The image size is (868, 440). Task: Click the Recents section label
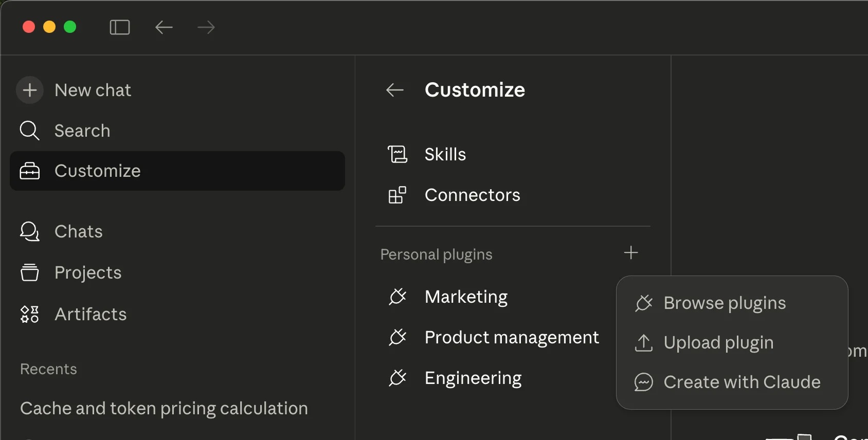tap(48, 369)
